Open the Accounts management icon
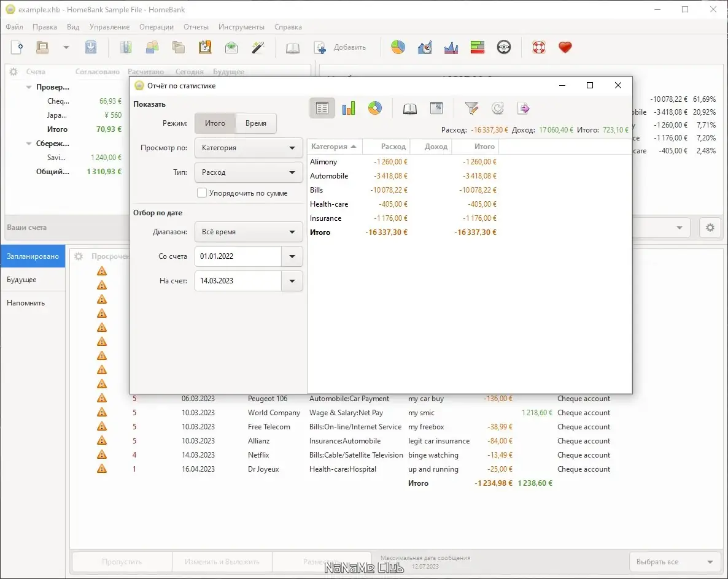This screenshot has height=579, width=728. click(x=126, y=47)
